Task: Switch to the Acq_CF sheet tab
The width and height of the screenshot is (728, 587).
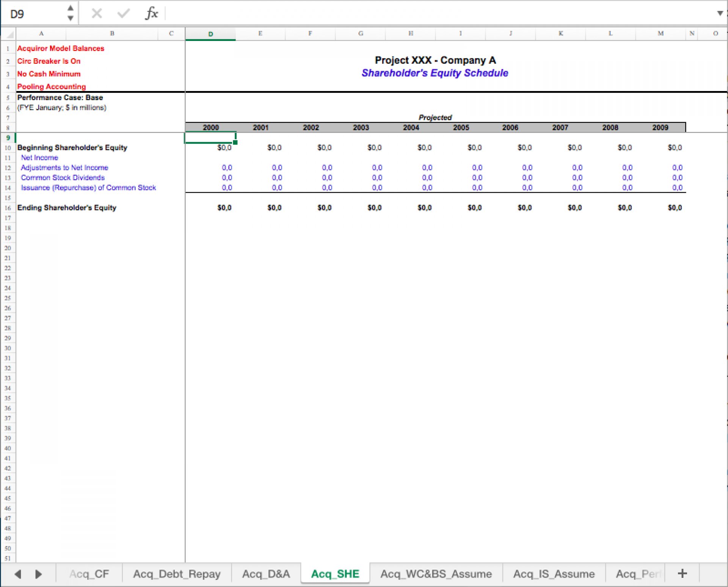Action: [x=89, y=574]
